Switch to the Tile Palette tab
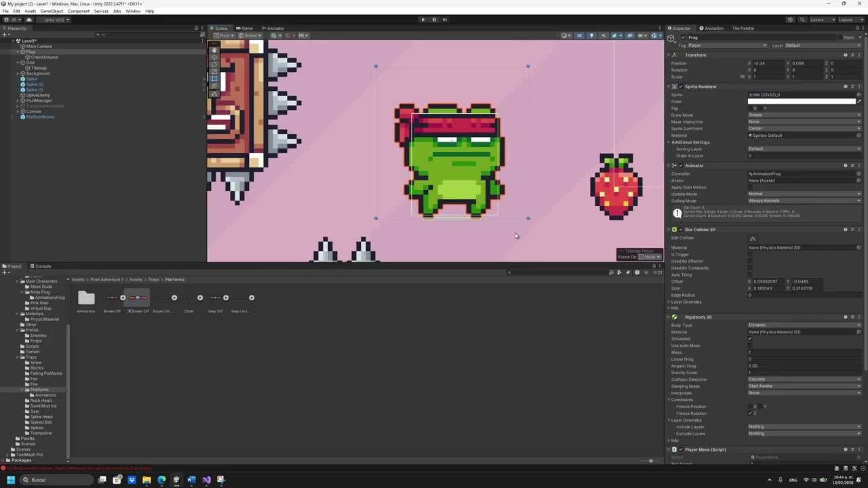This screenshot has width=868, height=488. (743, 28)
